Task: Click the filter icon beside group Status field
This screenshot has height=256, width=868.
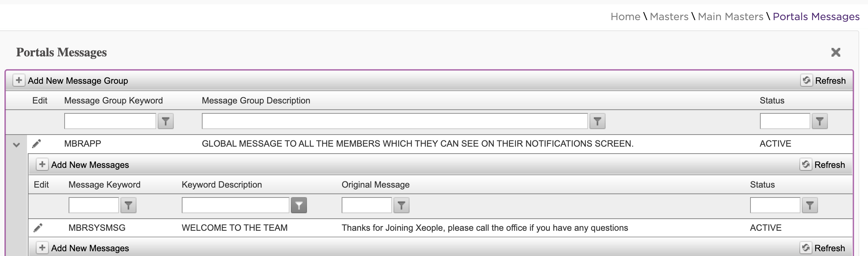Action: [x=819, y=121]
